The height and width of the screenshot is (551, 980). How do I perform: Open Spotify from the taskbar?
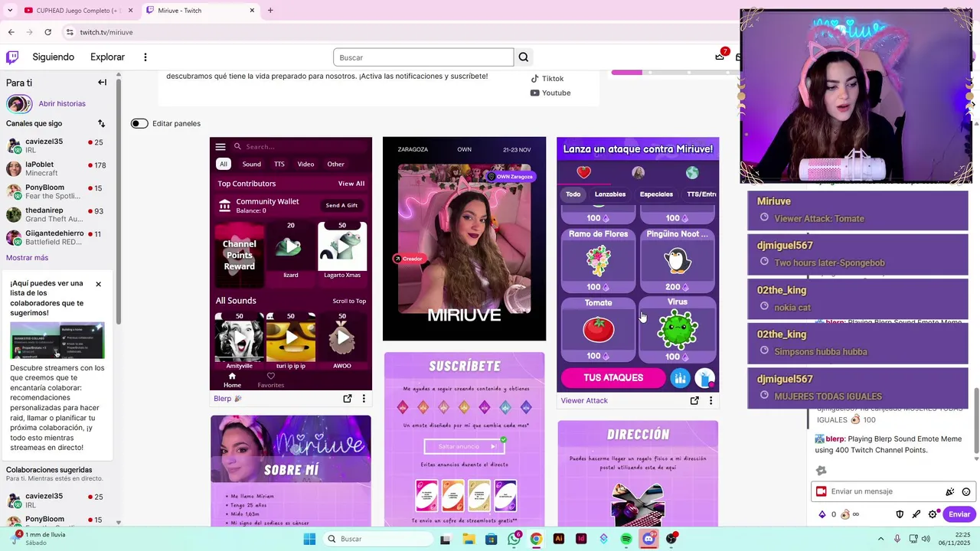pos(626,539)
